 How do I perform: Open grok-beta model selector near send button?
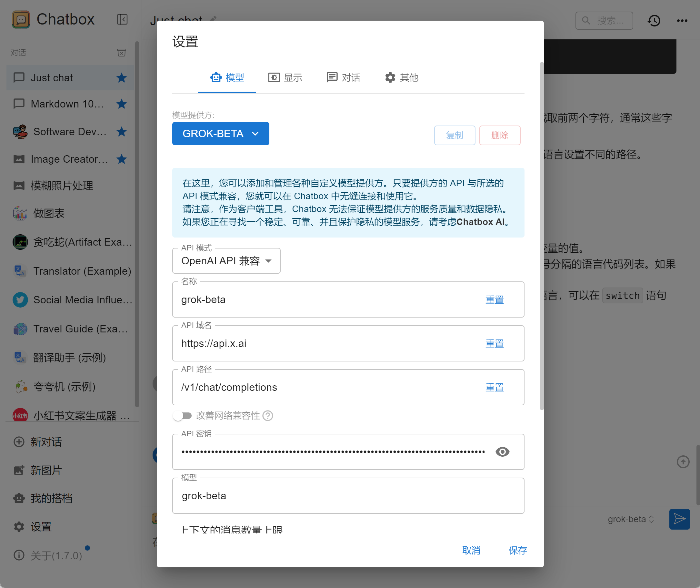pos(630,519)
